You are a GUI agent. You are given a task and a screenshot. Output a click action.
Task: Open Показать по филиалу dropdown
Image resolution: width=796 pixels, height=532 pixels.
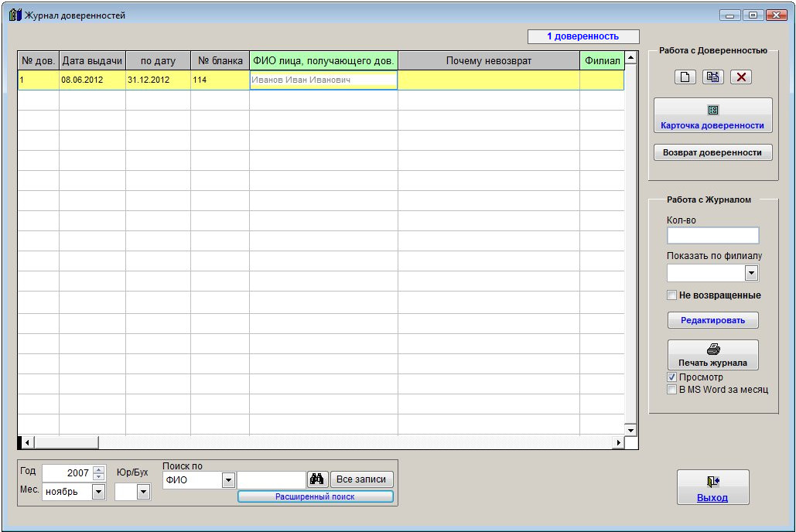pyautogui.click(x=751, y=273)
